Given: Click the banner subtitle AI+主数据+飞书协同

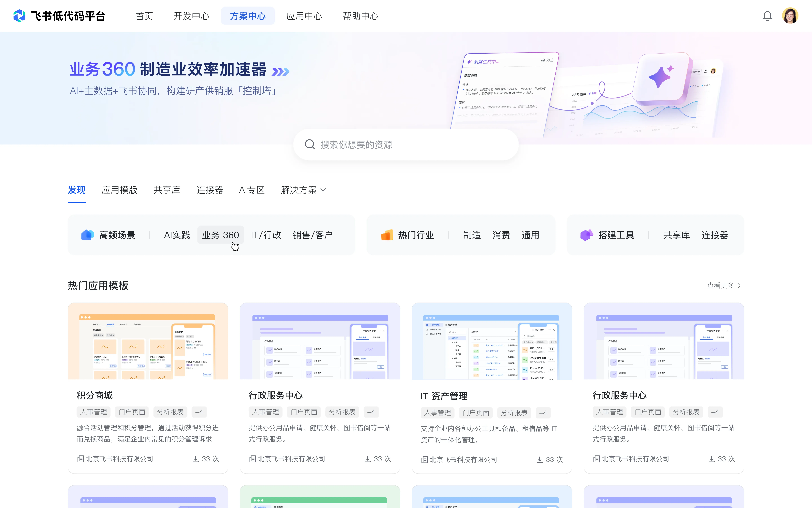Looking at the screenshot, I should 173,91.
